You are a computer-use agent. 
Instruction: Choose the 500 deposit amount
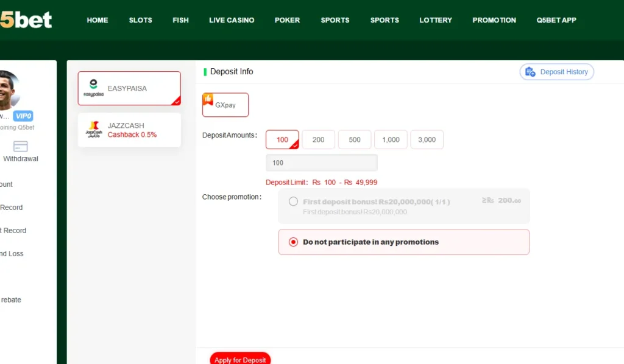(355, 139)
